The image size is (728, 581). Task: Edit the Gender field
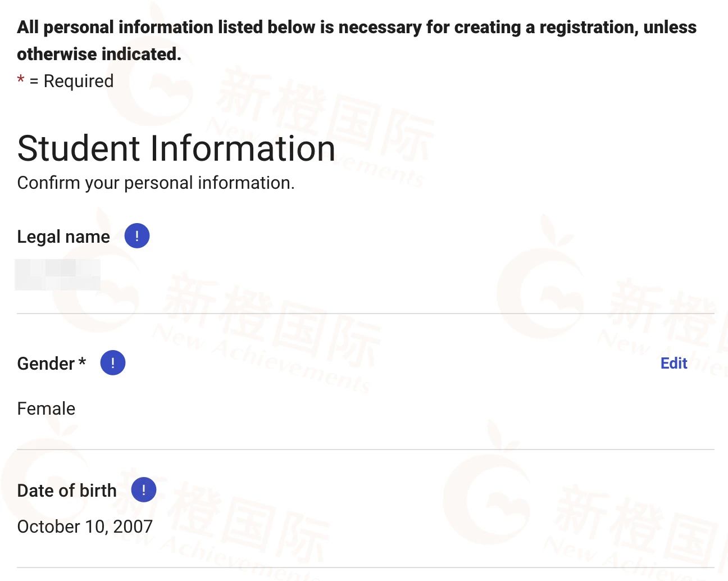coord(674,364)
